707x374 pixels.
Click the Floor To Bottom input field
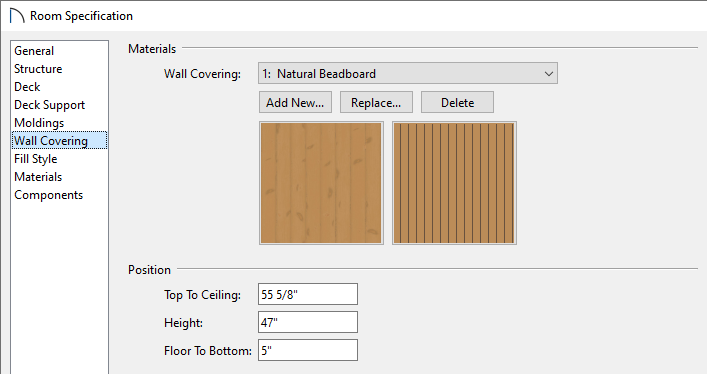click(x=308, y=350)
